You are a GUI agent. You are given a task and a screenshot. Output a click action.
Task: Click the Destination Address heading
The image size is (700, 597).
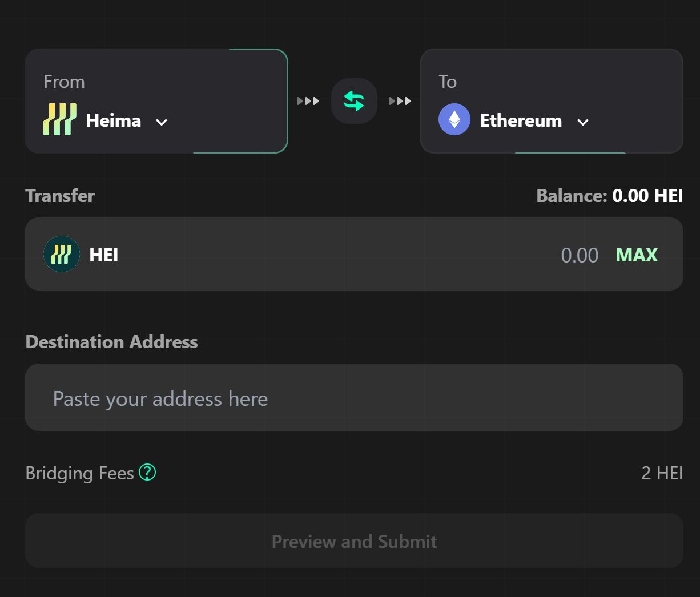(x=111, y=342)
